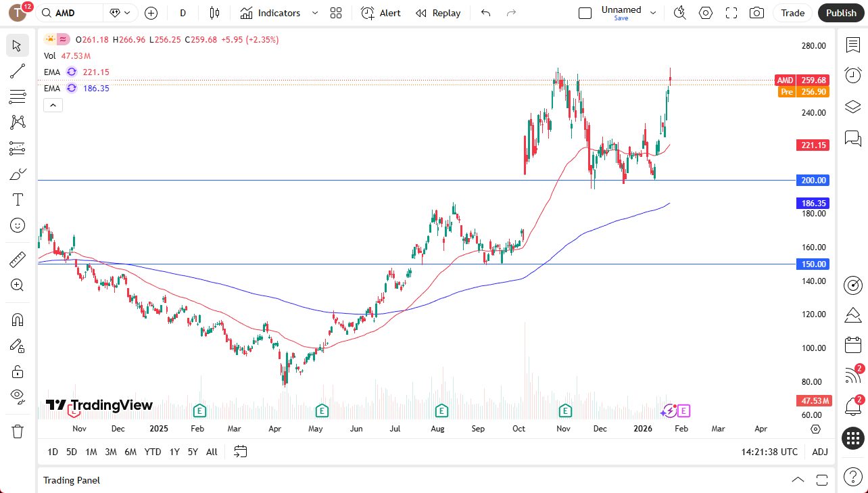This screenshot has width=868, height=493.
Task: Open the AMD symbol search box
Action: point(69,13)
